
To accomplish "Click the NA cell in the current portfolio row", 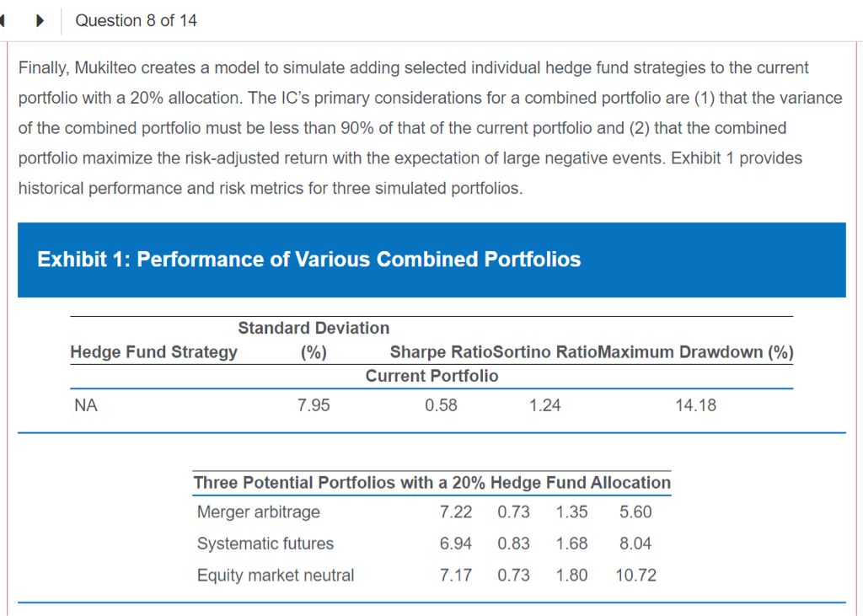I will (x=85, y=405).
